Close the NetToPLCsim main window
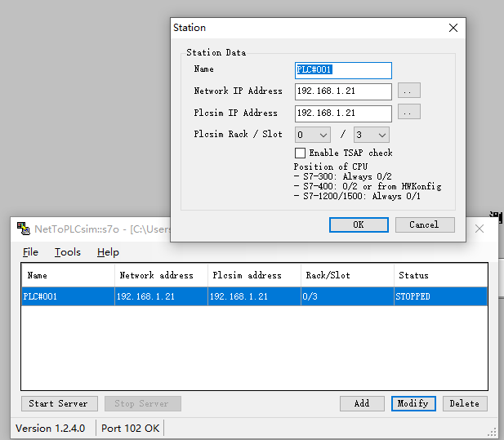Viewport: 504px width, 440px height. click(479, 229)
